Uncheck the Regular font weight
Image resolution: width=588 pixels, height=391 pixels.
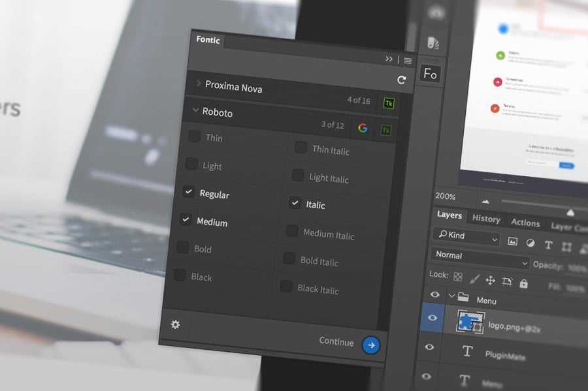point(189,192)
